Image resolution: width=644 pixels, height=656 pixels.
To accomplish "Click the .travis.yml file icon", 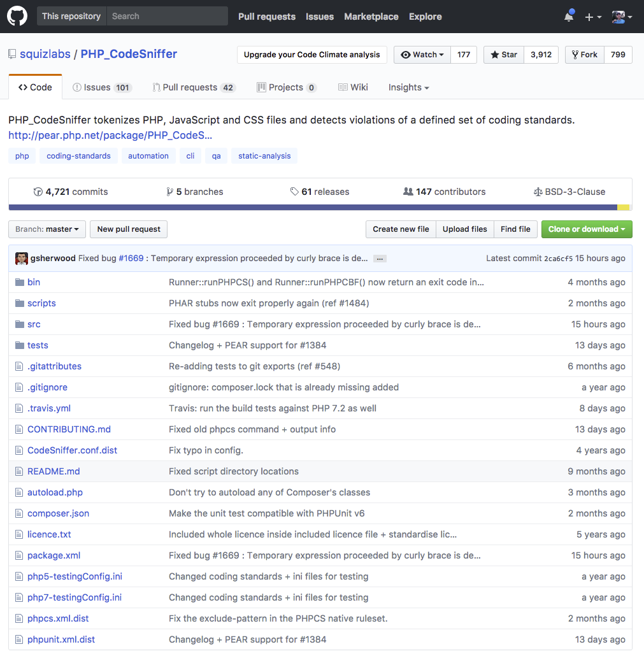I will 19,408.
